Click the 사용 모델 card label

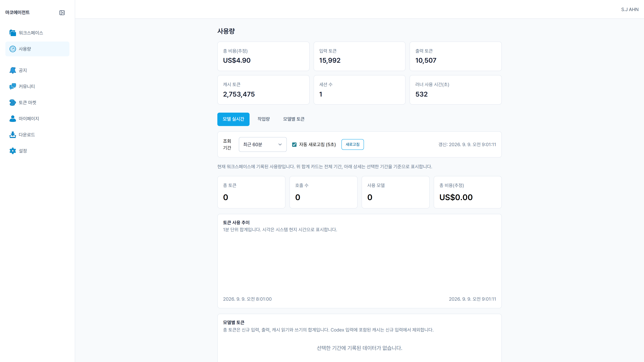pyautogui.click(x=376, y=185)
